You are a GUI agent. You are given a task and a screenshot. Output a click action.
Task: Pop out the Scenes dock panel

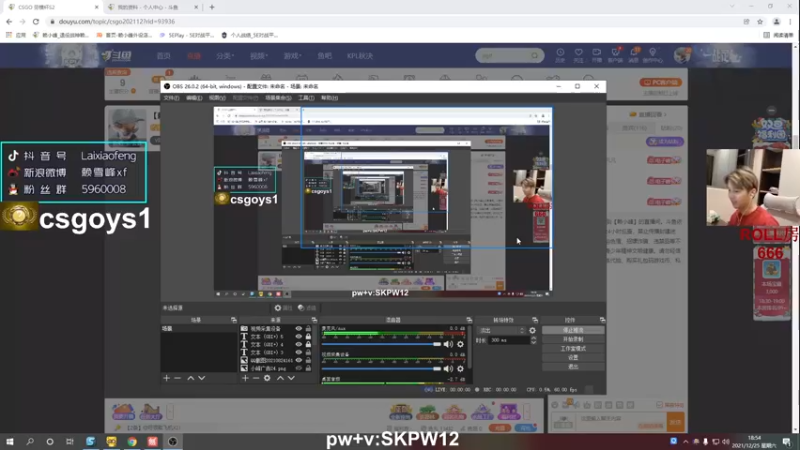click(x=234, y=320)
